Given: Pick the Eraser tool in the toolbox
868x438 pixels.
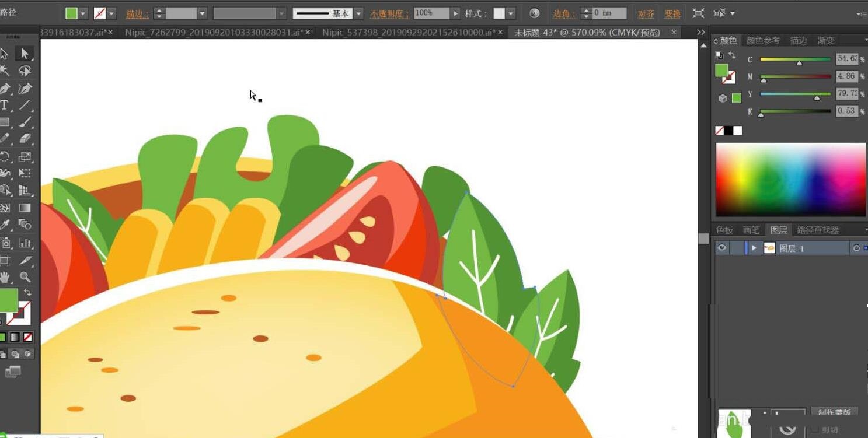Looking at the screenshot, I should tap(25, 138).
